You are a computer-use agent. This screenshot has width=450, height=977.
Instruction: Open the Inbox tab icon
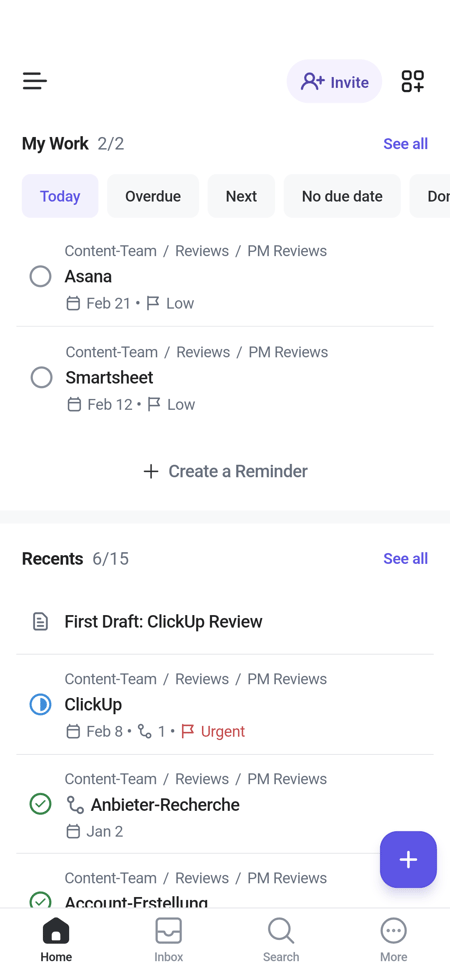(168, 931)
